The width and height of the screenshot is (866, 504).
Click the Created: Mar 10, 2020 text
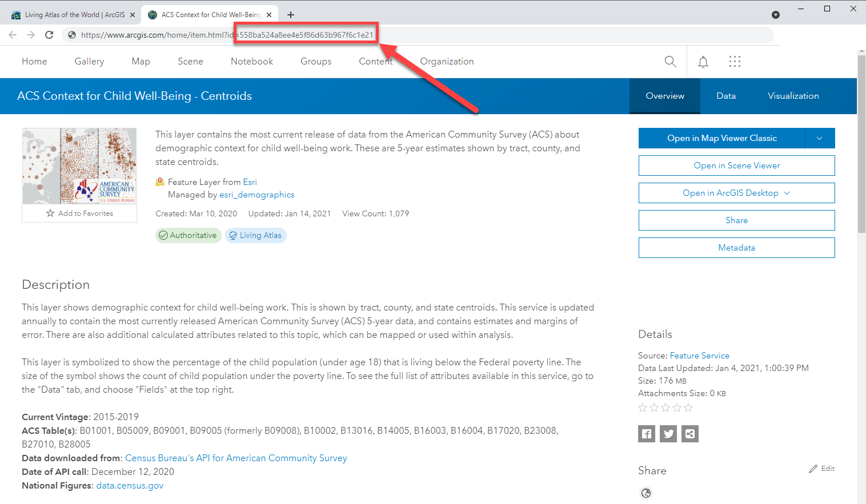point(196,213)
